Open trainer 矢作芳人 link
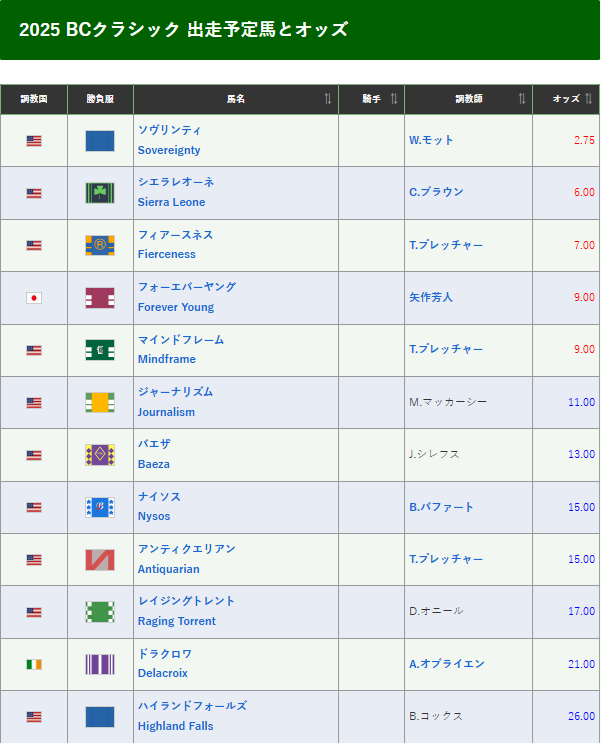Screen dimensions: 602x743 pos(431,297)
